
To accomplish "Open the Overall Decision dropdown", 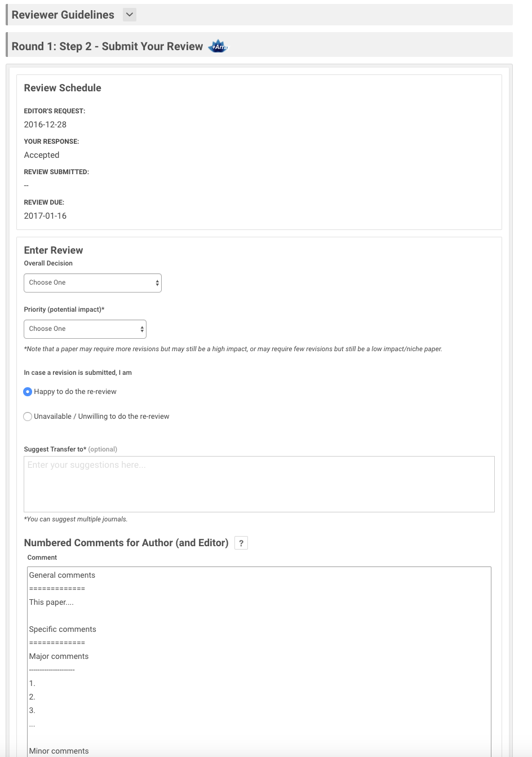I will click(92, 283).
